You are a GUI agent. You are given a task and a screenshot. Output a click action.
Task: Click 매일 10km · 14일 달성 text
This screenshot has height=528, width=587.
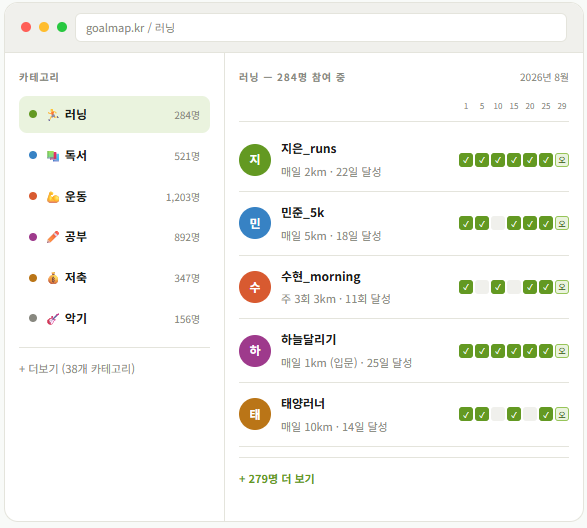[x=334, y=427]
